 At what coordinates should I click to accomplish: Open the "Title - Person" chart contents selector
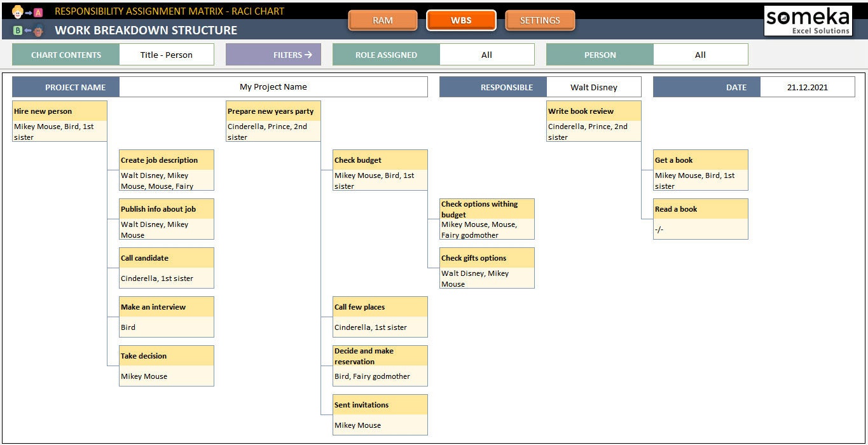pos(167,54)
